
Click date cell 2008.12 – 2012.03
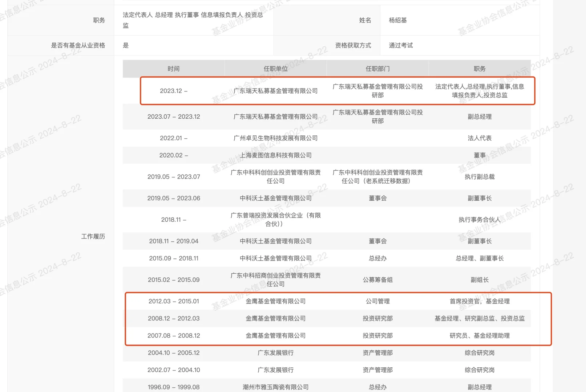[x=174, y=318]
